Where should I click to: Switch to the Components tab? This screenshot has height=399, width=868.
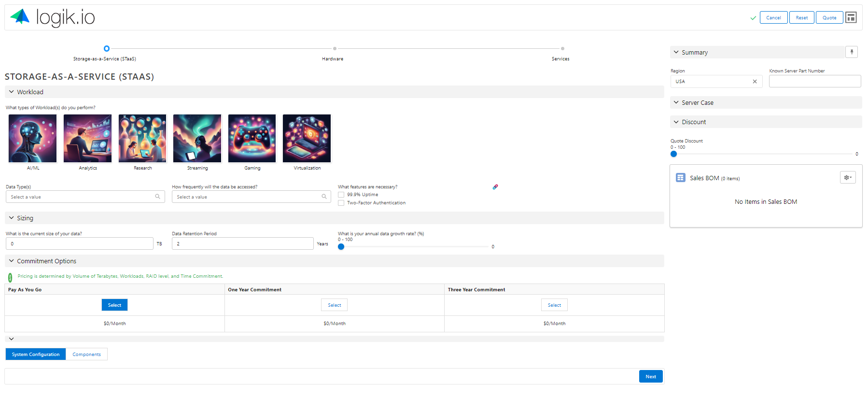[x=86, y=355]
